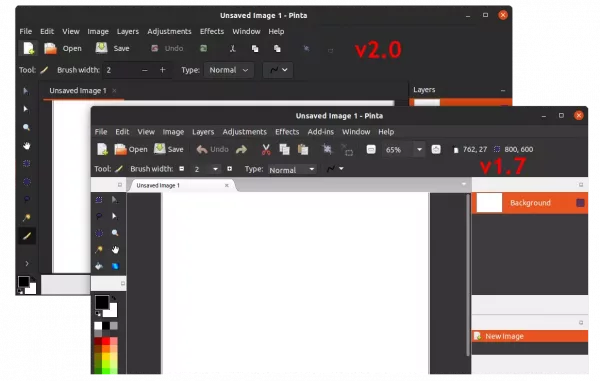Screen dimensions: 600x381
Task: Swap primary and secondary colors in the v1.7 palette
Action: (113, 298)
